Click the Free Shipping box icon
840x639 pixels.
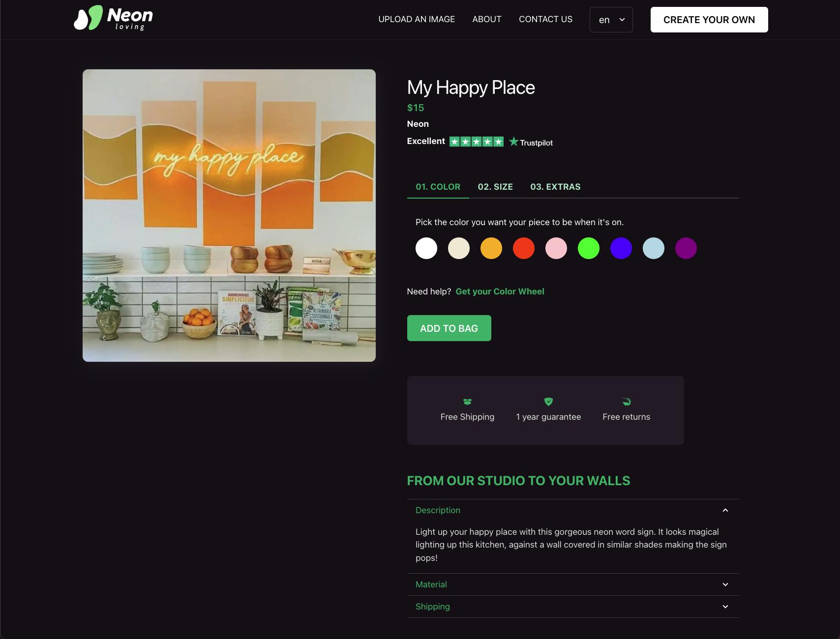coord(467,402)
